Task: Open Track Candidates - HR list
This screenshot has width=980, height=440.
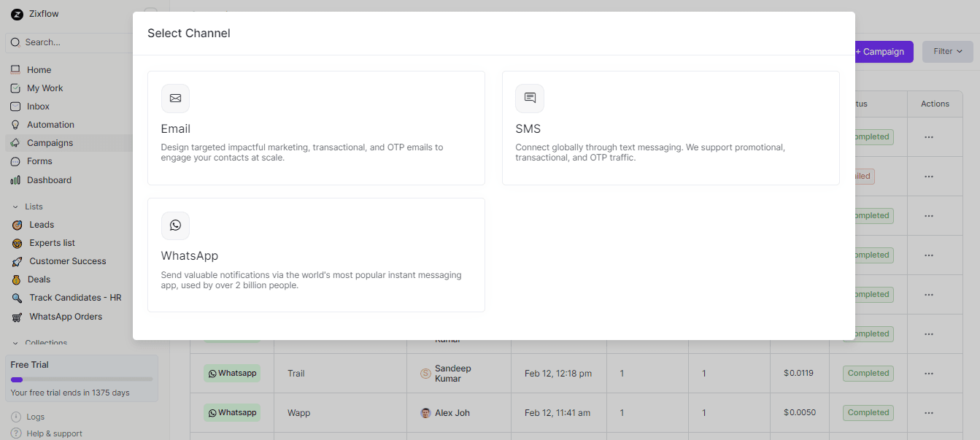Action: point(75,298)
